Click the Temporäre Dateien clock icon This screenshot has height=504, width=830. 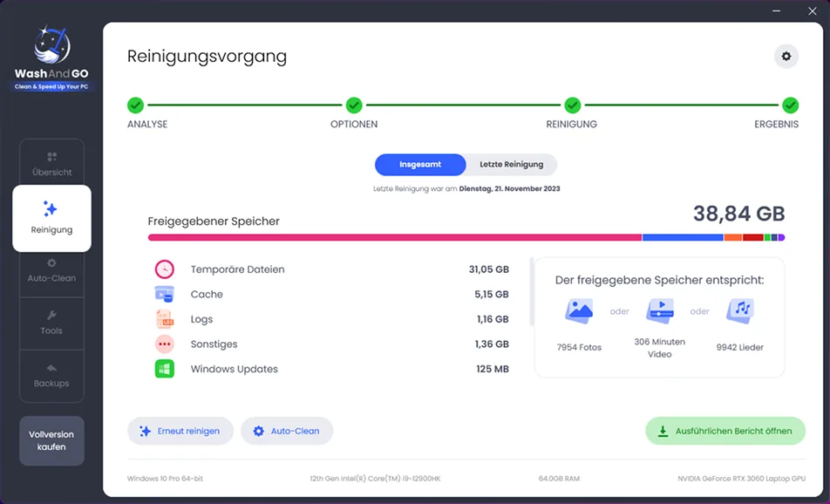(x=165, y=269)
